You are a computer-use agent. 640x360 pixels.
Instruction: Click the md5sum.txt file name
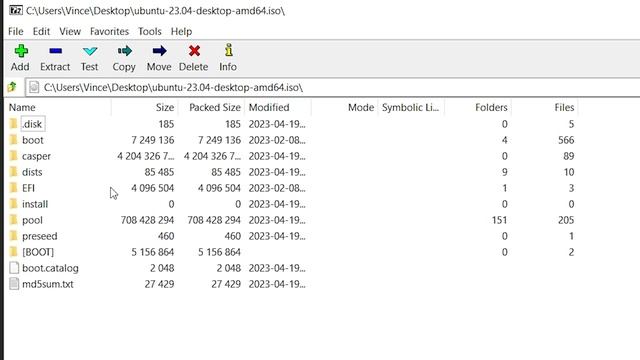coord(48,284)
